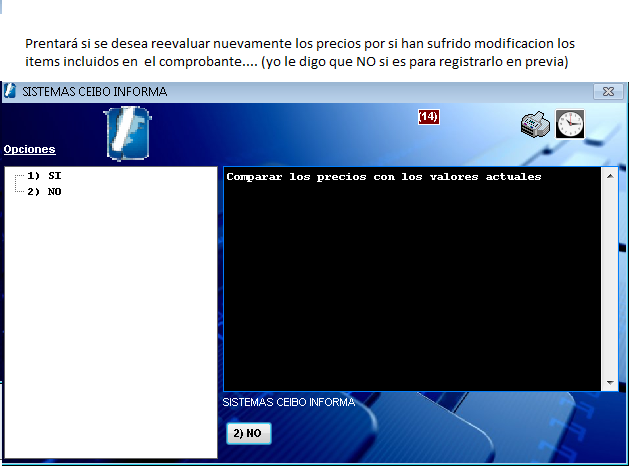Image resolution: width=629 pixels, height=466 pixels.
Task: Click scrollbar down arrow in message box
Action: click(x=610, y=383)
